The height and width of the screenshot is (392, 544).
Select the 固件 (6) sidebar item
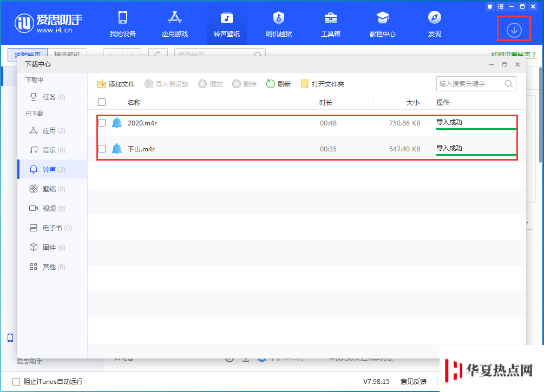pos(53,247)
